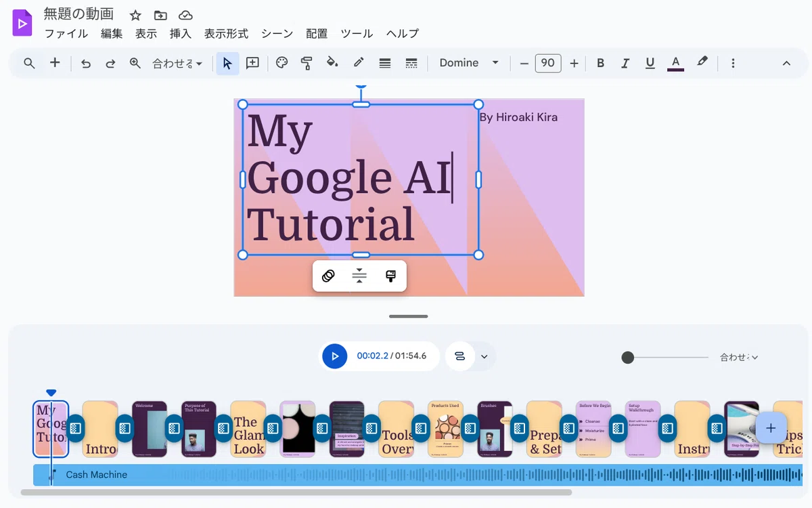Redo the last action
Screen dimensions: 812x508
(110, 64)
